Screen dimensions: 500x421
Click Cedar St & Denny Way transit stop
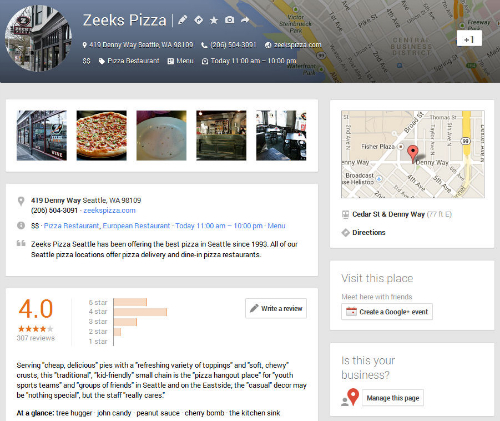(388, 214)
